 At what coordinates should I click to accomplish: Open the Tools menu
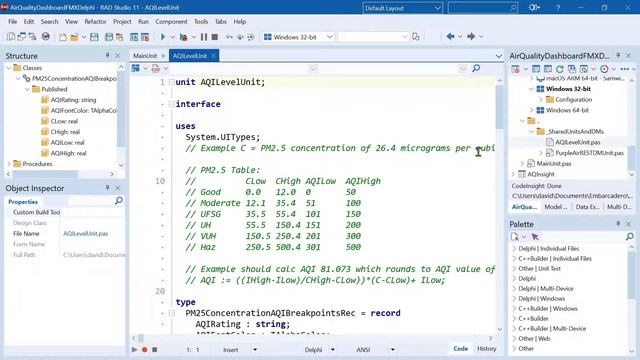(201, 22)
